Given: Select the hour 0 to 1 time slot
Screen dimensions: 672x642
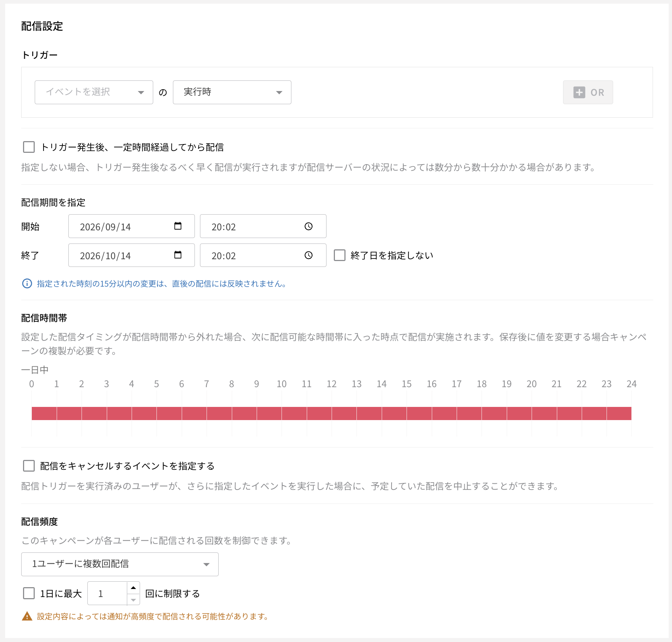Looking at the screenshot, I should pos(44,413).
